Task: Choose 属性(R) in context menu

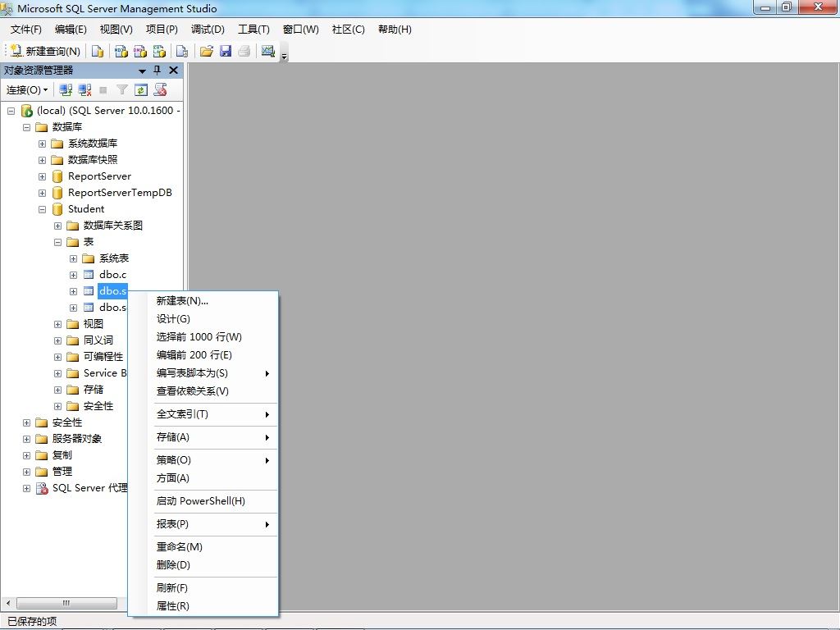Action: (x=212, y=606)
